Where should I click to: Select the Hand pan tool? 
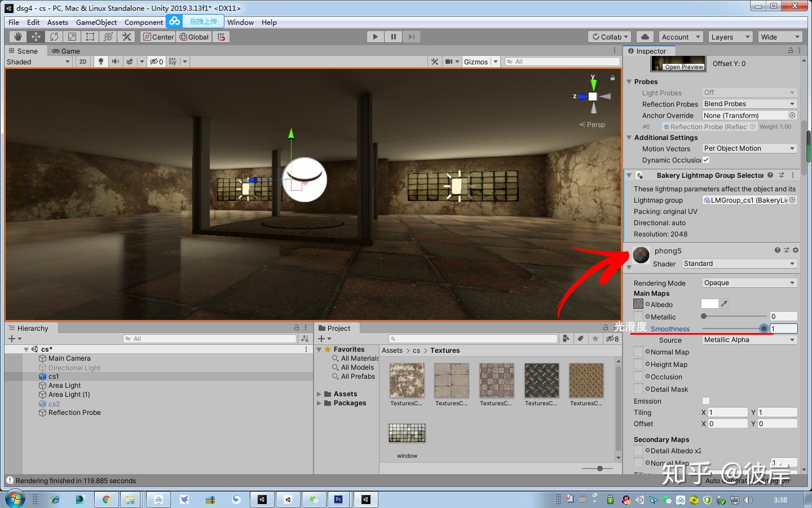(x=17, y=36)
